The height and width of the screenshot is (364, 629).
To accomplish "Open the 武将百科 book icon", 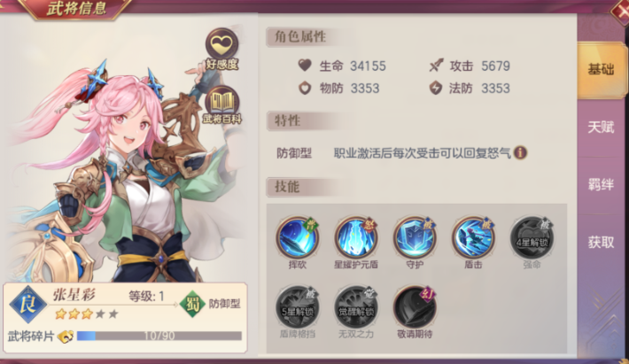I will 221,105.
